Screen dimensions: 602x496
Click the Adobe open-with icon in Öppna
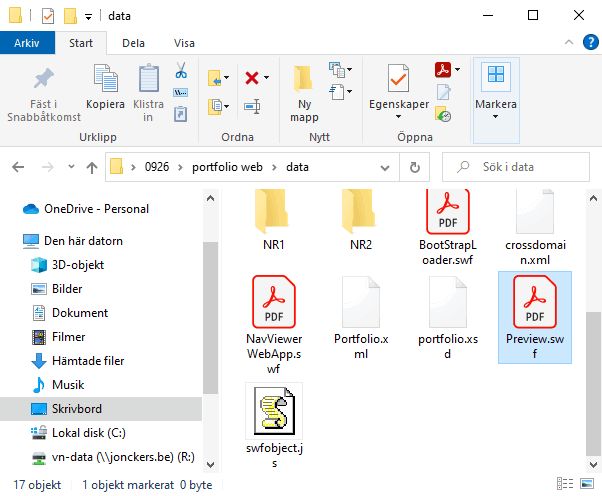click(x=443, y=70)
